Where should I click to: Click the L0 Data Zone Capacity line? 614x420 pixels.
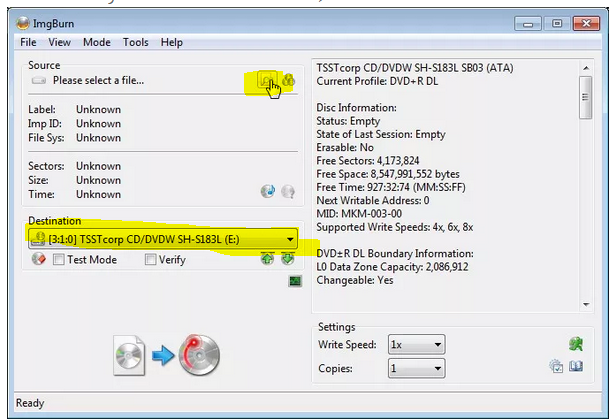[x=392, y=267]
